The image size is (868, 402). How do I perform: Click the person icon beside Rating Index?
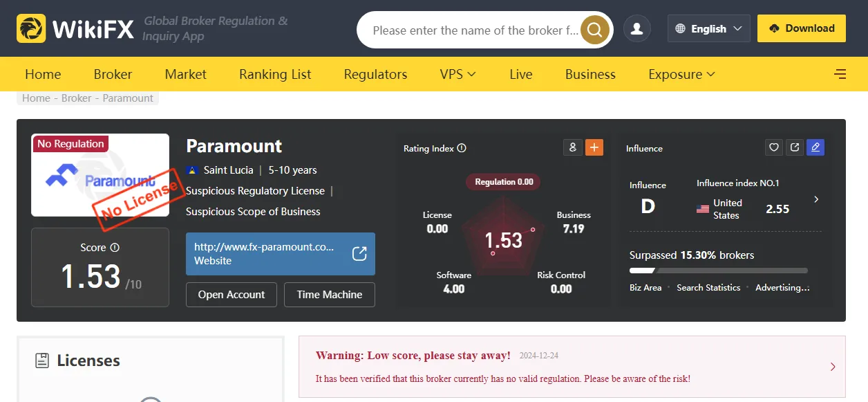[572, 147]
